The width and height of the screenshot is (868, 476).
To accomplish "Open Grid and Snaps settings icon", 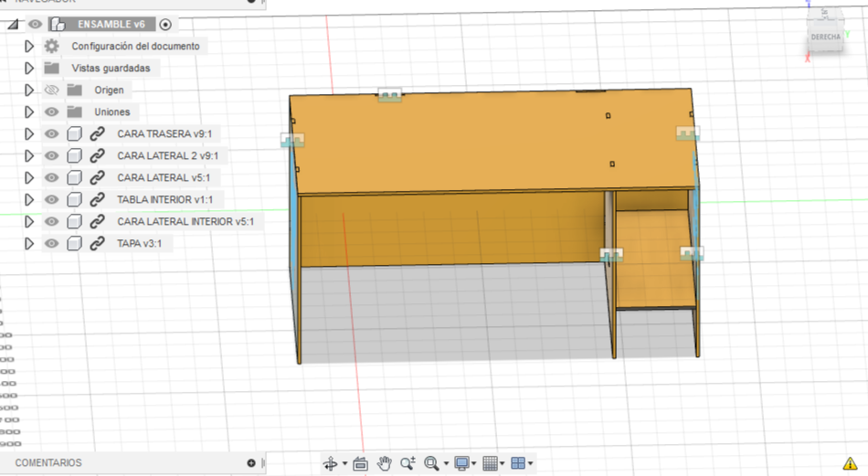I will pyautogui.click(x=490, y=463).
